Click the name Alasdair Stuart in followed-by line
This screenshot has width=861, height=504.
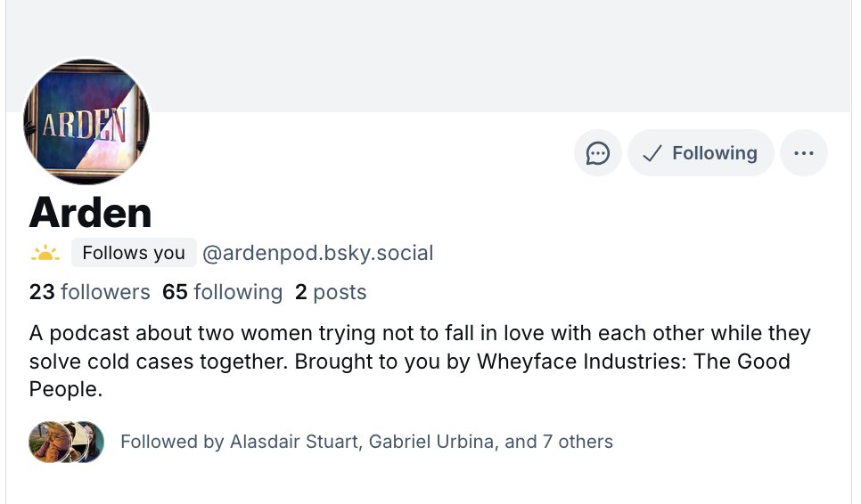(x=294, y=442)
